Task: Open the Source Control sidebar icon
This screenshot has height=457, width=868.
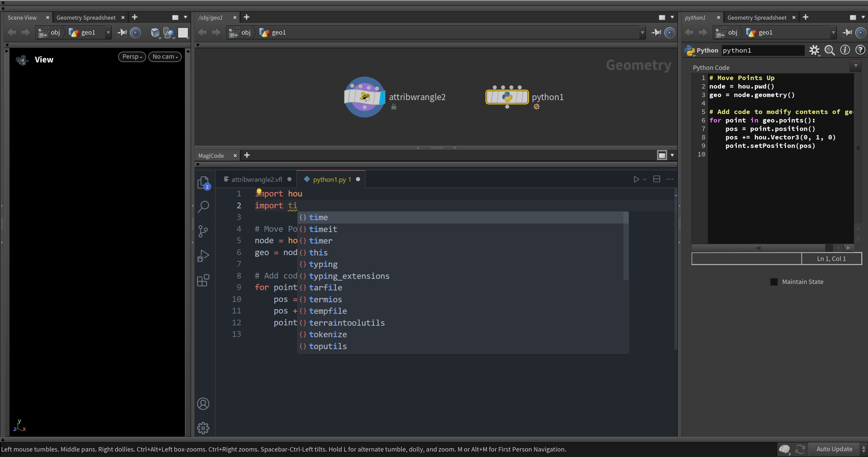Action: tap(203, 231)
